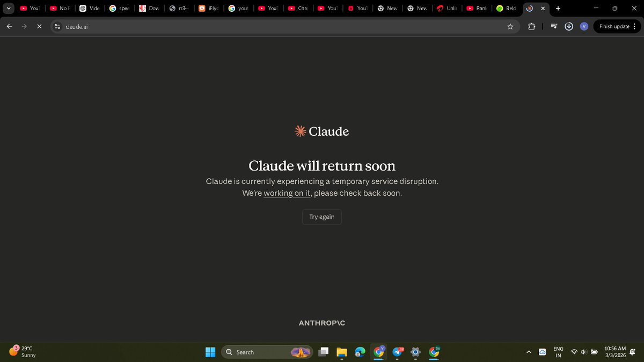Switch to the 'Cha' YouTube tab
644x362 pixels.
(x=298, y=9)
